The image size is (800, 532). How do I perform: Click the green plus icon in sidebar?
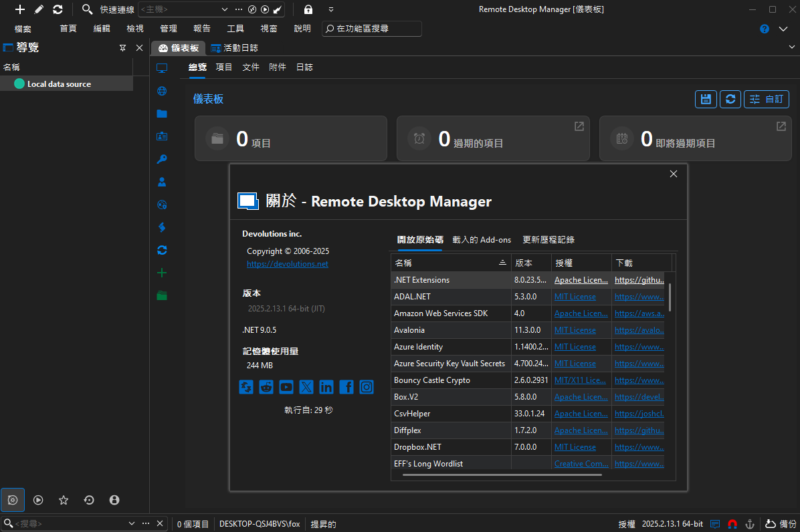coord(162,273)
